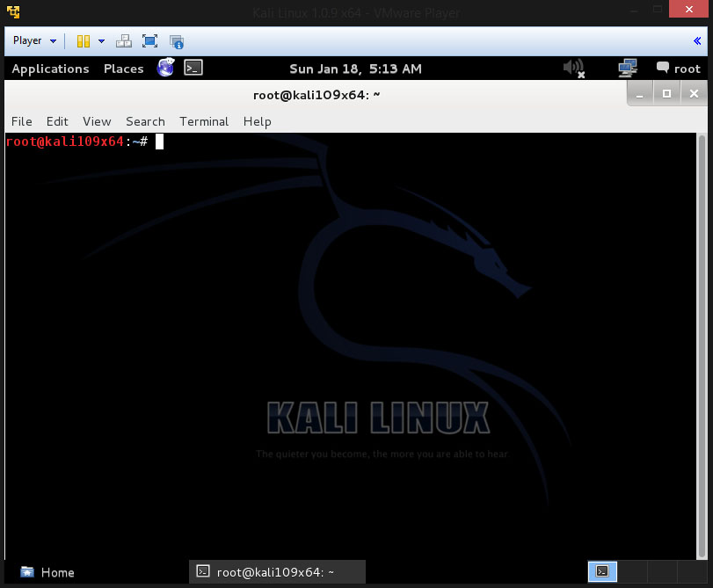The image size is (713, 588).
Task: Collapse the VMware toolbar with the double chevron
Action: (x=697, y=41)
